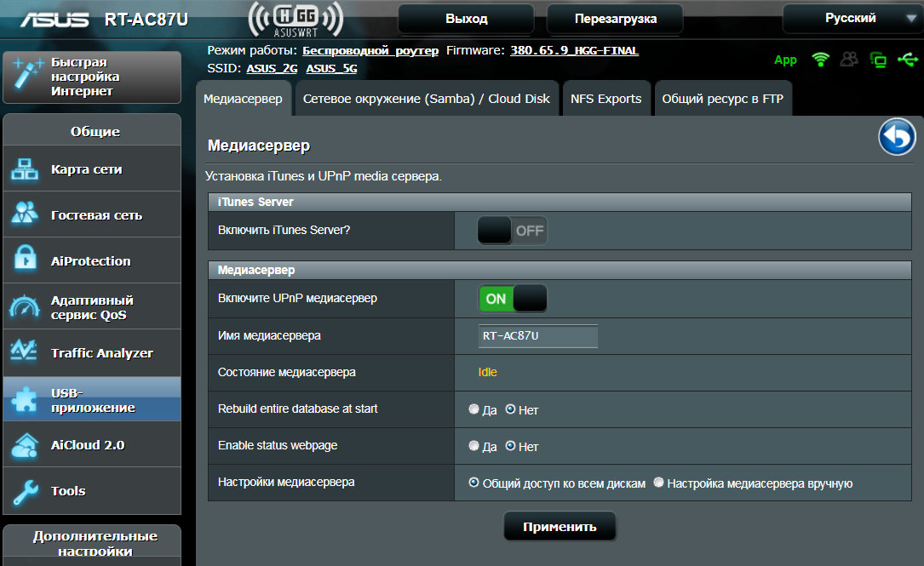Open Traffic Analyzer sidebar icon
Screen dimensions: 924x566
pyautogui.click(x=25, y=353)
